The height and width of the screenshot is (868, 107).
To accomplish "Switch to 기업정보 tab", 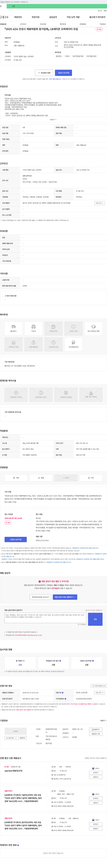I will 103,24.
